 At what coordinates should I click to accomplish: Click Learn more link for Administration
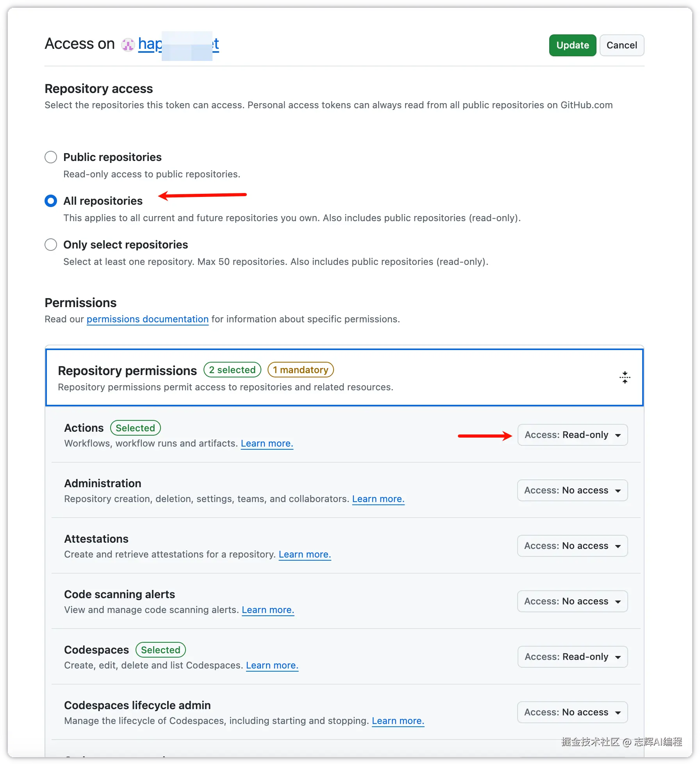click(x=378, y=499)
